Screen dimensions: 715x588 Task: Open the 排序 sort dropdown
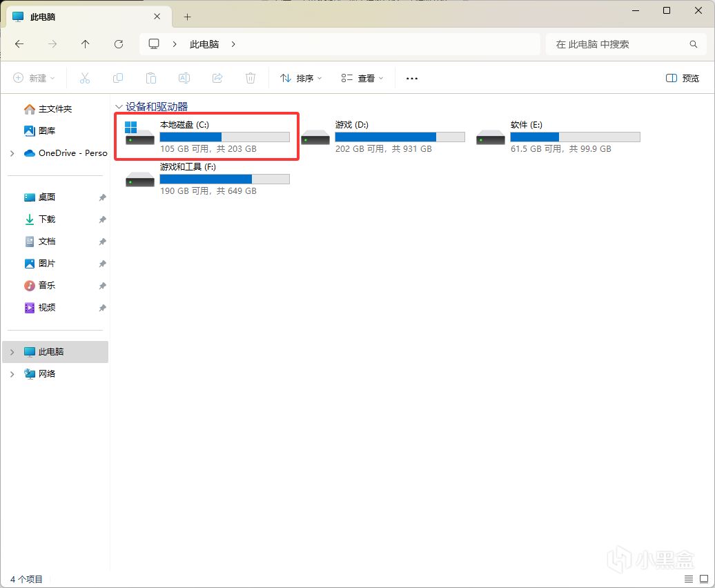[x=301, y=79]
